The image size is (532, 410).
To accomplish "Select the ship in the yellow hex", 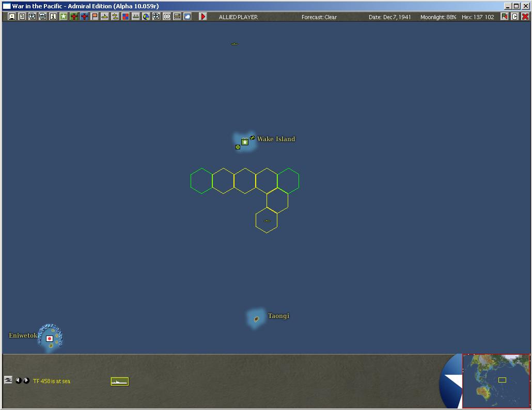I will pyautogui.click(x=267, y=221).
